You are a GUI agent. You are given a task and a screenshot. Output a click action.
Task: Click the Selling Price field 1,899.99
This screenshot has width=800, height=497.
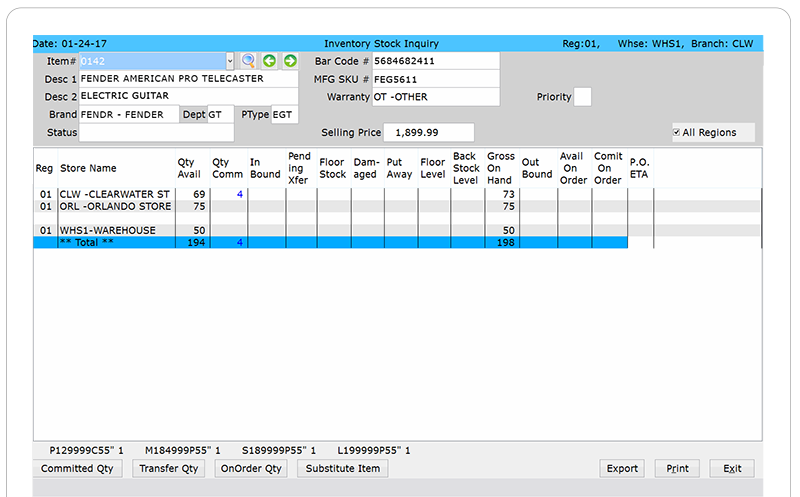point(429,132)
